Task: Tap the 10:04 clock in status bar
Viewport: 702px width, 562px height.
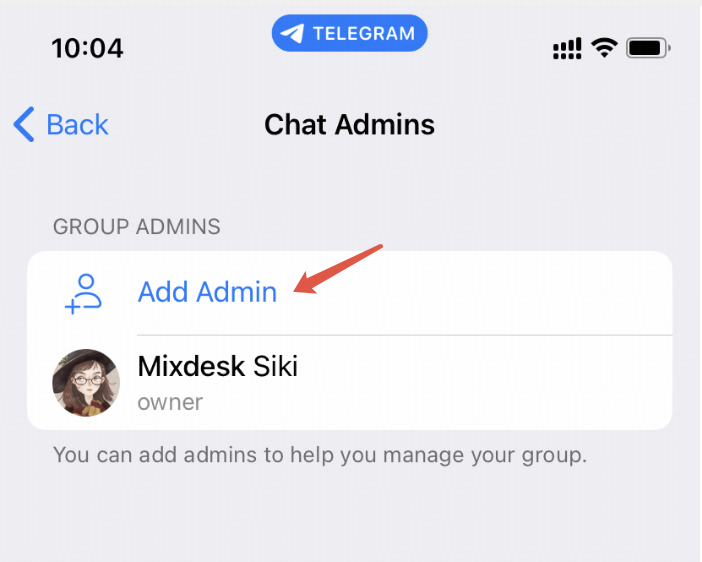Action: (87, 48)
